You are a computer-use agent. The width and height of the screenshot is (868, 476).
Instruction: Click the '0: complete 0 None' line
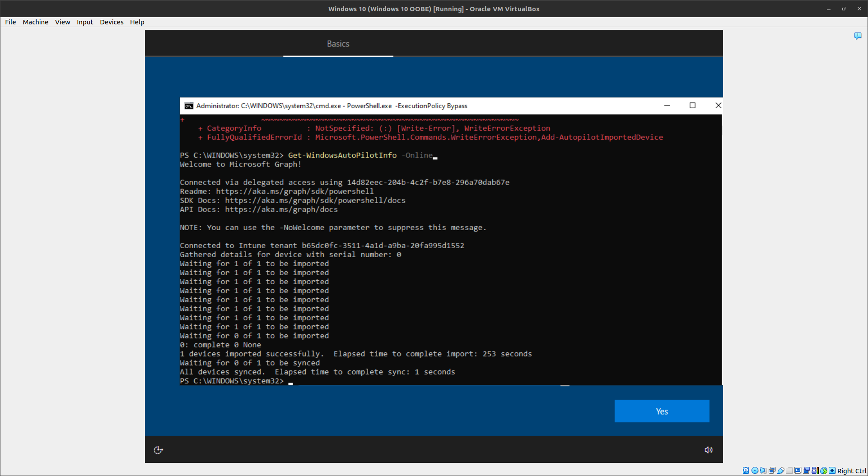coord(220,345)
